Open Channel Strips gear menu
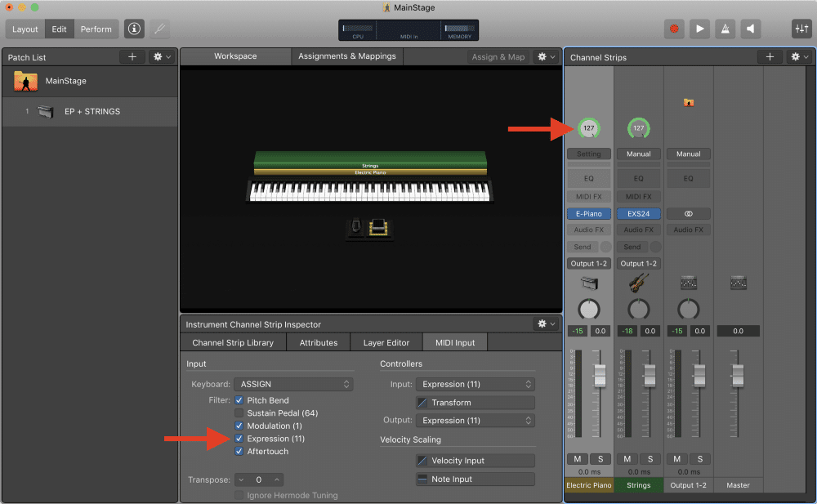Image resolution: width=817 pixels, height=504 pixels. point(799,57)
